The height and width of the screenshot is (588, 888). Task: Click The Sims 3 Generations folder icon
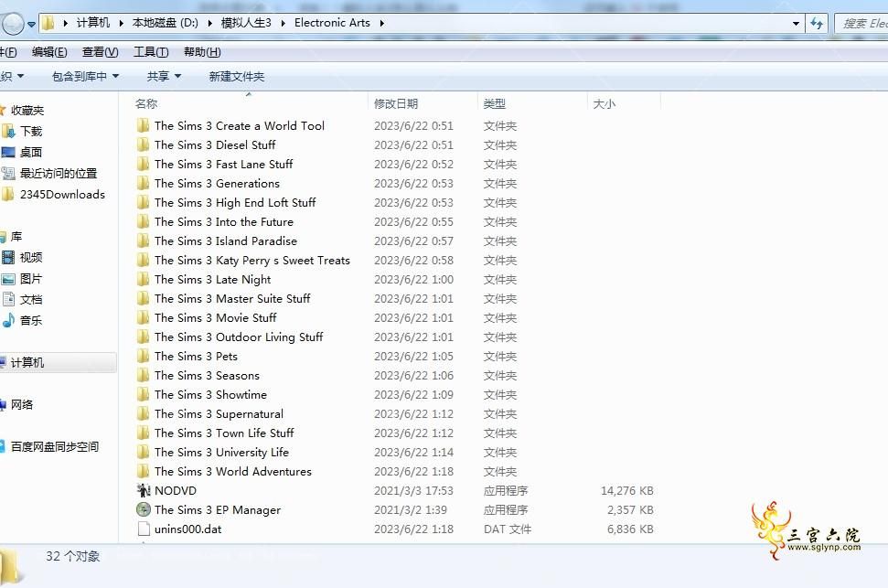144,183
